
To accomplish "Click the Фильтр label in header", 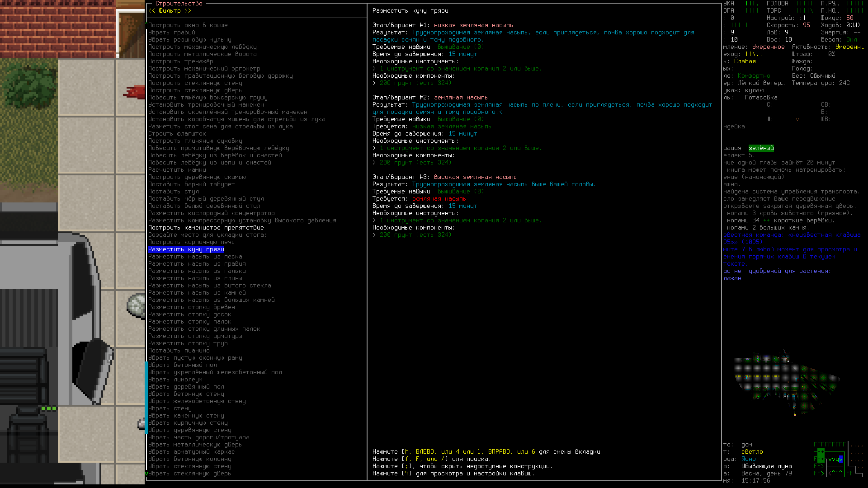I will tap(170, 11).
